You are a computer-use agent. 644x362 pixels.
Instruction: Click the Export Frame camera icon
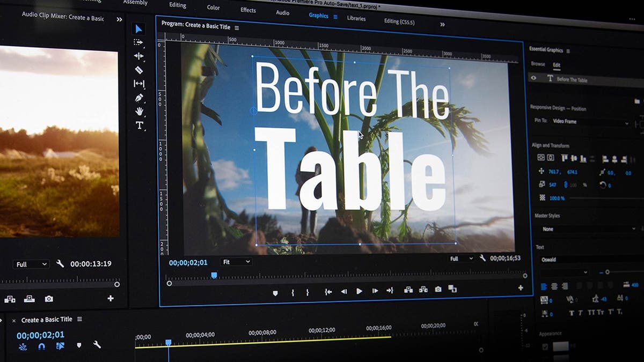click(x=437, y=290)
